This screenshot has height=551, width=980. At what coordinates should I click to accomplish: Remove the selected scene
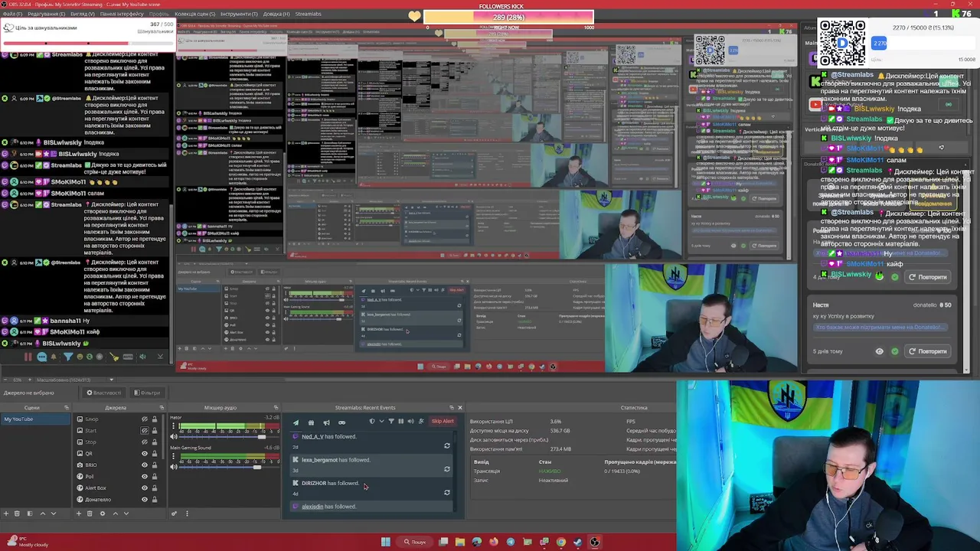tap(17, 514)
